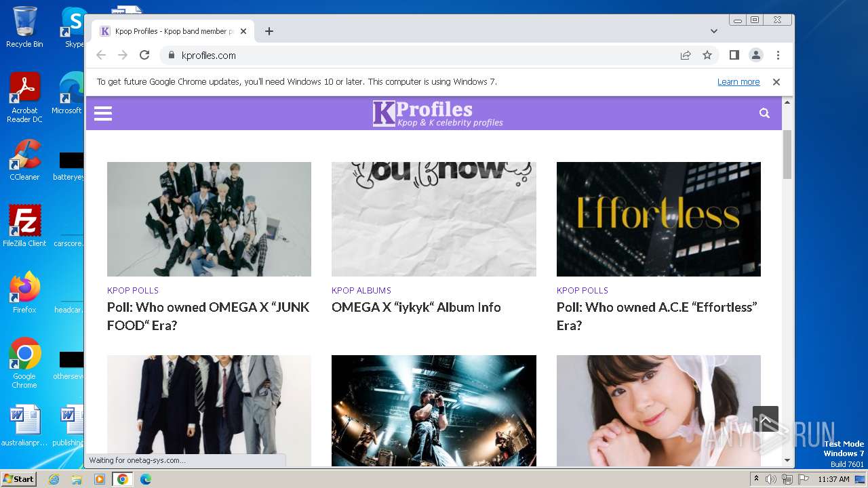Screen dimensions: 868x488
Task: Click KPOP POLLS category above OMEGA X poll
Action: point(133,290)
